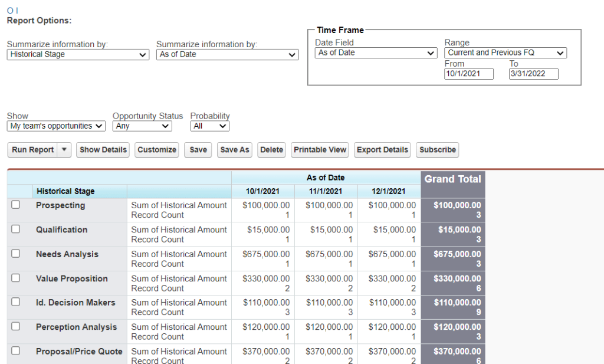Click the Run Report button
This screenshot has width=604, height=364.
(33, 150)
